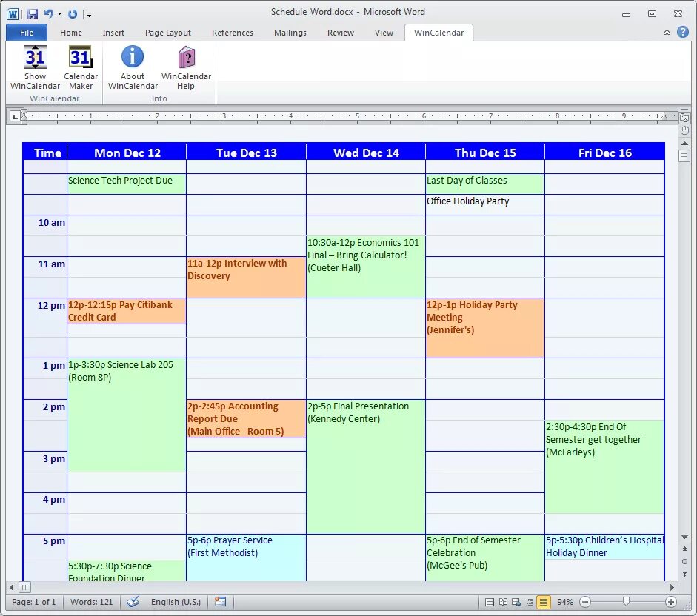697x616 pixels.
Task: Click the vertical scrollbar up arrow
Action: (684, 143)
